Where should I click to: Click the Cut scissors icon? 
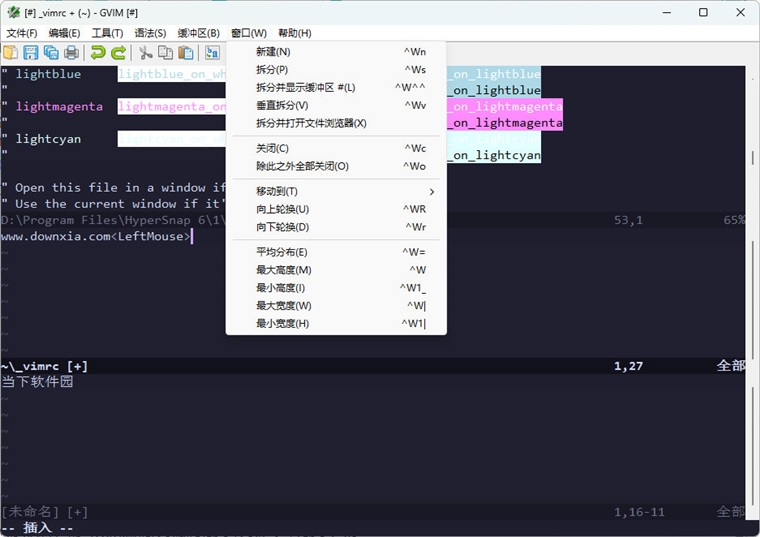(145, 52)
